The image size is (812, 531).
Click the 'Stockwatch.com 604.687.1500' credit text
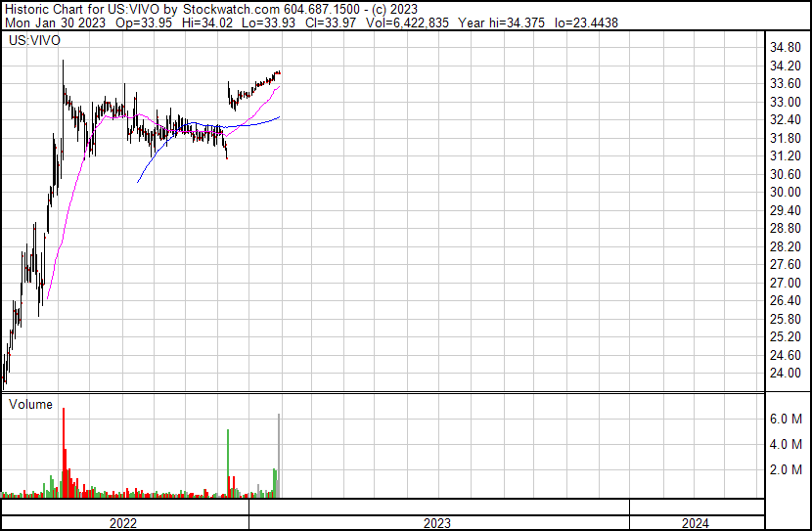[271, 9]
